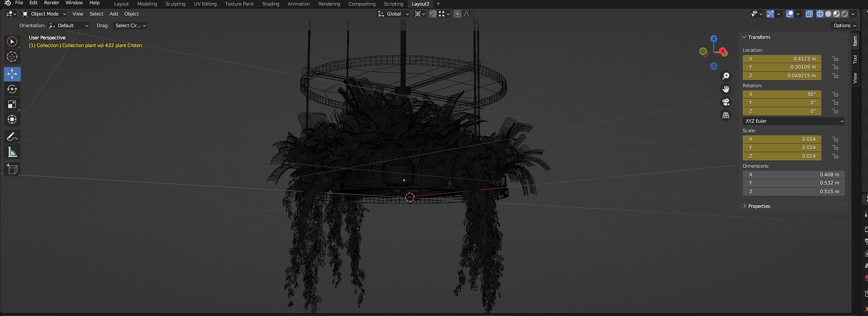Screen dimensions: 868x316
Task: Click the zoom magnifier viewport icon
Action: [726, 76]
